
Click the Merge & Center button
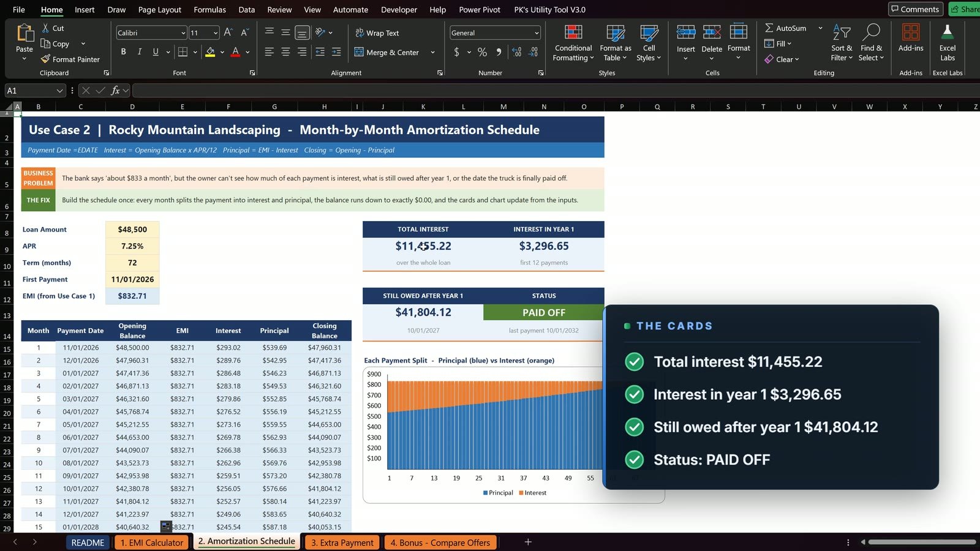point(387,53)
